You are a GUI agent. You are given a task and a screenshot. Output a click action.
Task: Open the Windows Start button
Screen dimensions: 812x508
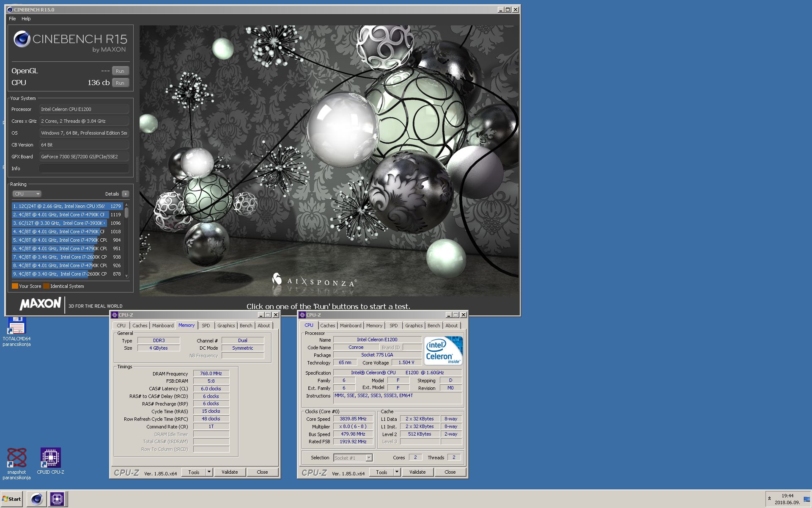pyautogui.click(x=12, y=499)
